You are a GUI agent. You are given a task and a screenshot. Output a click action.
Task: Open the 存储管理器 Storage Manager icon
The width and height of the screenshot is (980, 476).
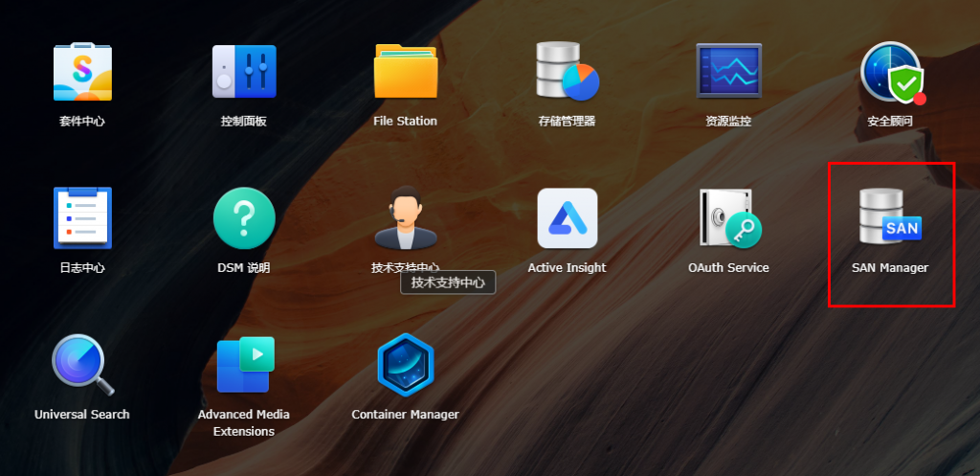pyautogui.click(x=567, y=71)
